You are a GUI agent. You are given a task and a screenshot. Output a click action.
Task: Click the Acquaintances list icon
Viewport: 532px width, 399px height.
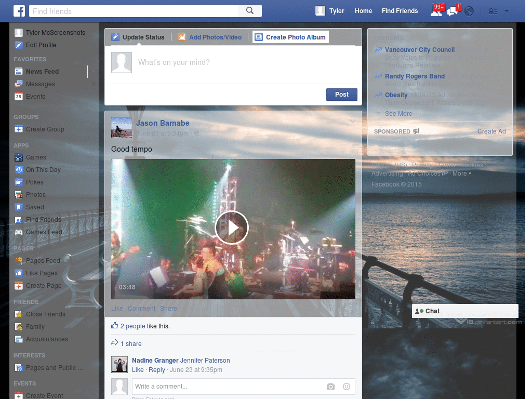[x=19, y=339]
